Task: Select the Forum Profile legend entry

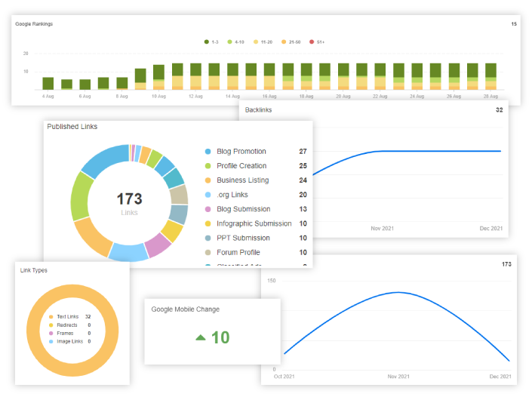Action: [x=238, y=252]
